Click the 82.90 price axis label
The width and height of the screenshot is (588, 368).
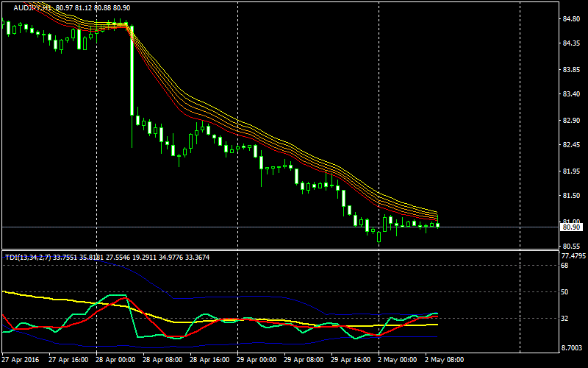click(x=571, y=120)
